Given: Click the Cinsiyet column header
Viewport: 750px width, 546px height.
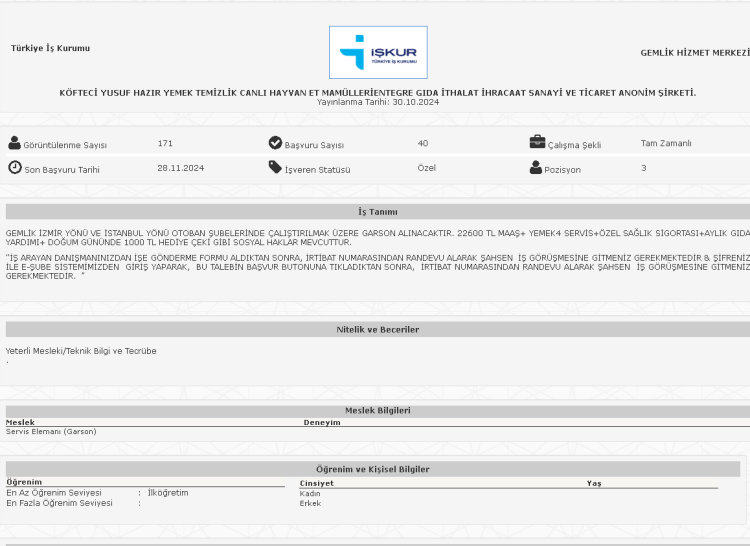Looking at the screenshot, I should (x=317, y=483).
